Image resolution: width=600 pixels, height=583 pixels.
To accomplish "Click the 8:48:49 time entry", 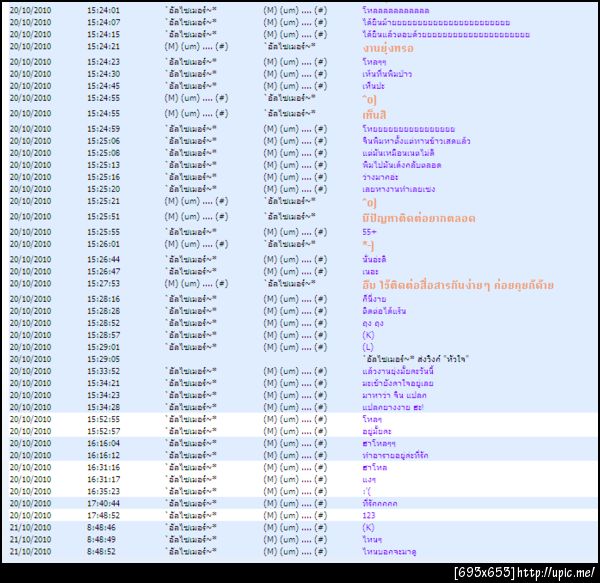I will pos(101,539).
